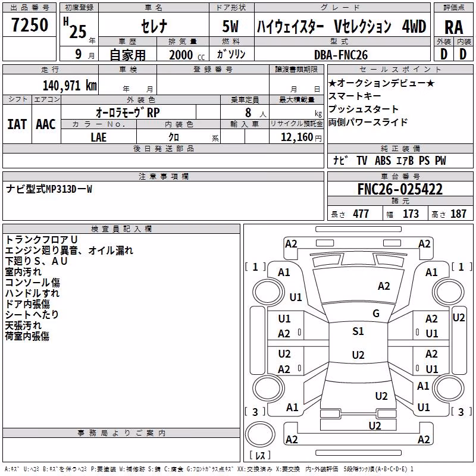This screenshot has height=476, width=476.
Task: Select inspector note "ドア内張傷"
Action: 27,304
